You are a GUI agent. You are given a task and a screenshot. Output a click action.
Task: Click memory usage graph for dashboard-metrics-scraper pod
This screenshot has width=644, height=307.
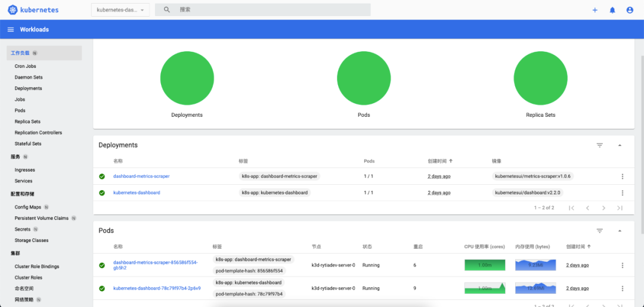[535, 265]
